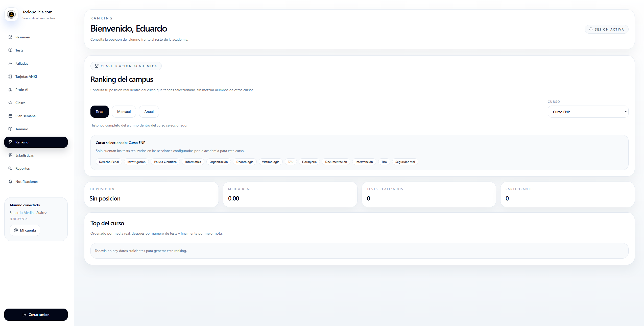Screen dimensions: 644x326
Task: Switch to the Anual ranking
Action: point(149,112)
